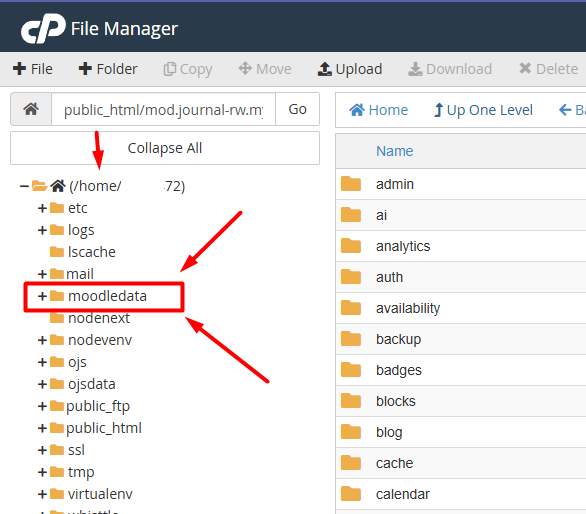Collapse the /home root tree node
The height and width of the screenshot is (514, 586).
click(24, 186)
